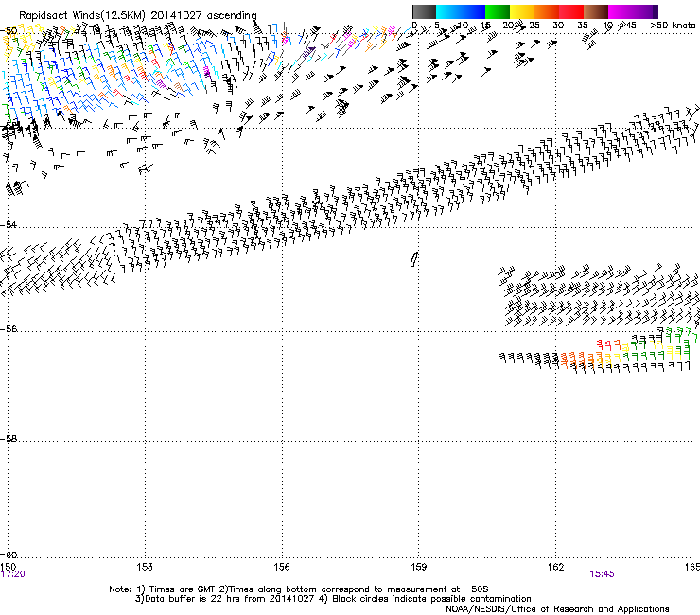Screen dimensions: 700x615
Task: Click the purple '15:45' pass time label
Action: click(602, 574)
